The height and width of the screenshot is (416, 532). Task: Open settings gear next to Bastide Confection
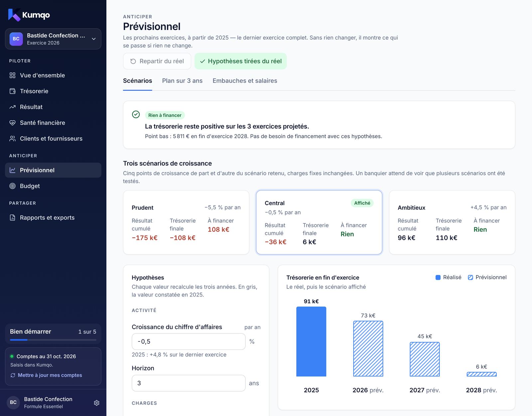point(96,403)
